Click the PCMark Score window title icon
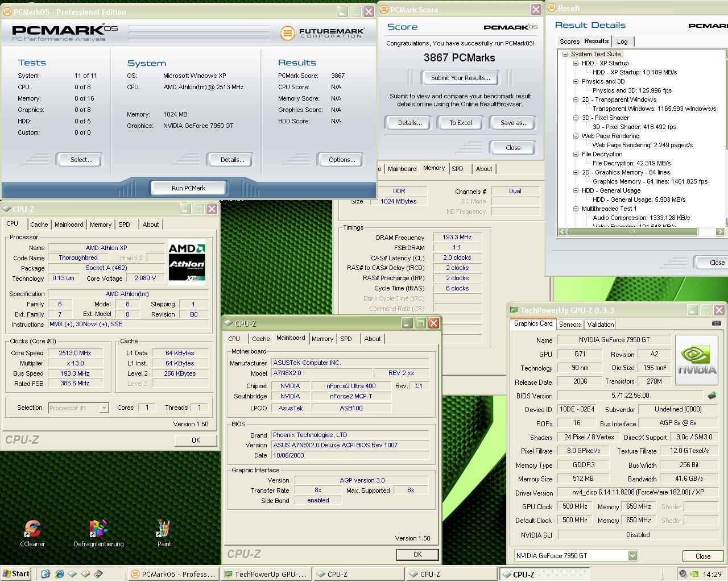This screenshot has width=728, height=582. tap(383, 10)
